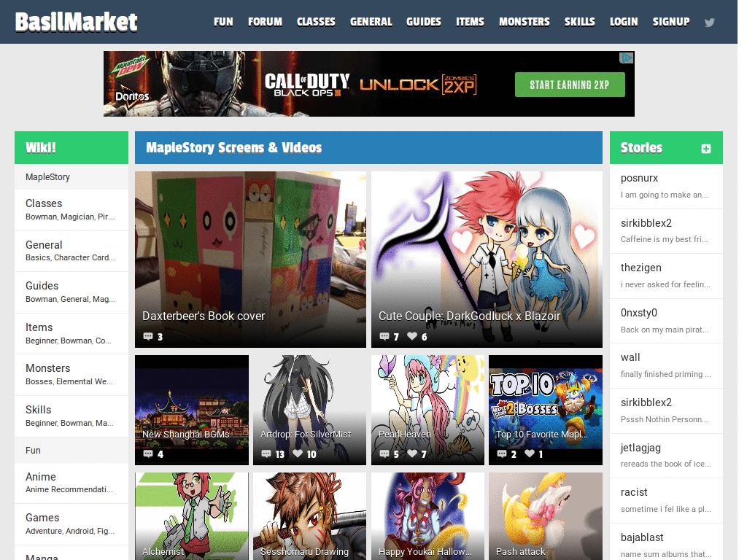Click the heart icon on Artdrop: For SilverMist
This screenshot has width=747, height=560.
(297, 453)
